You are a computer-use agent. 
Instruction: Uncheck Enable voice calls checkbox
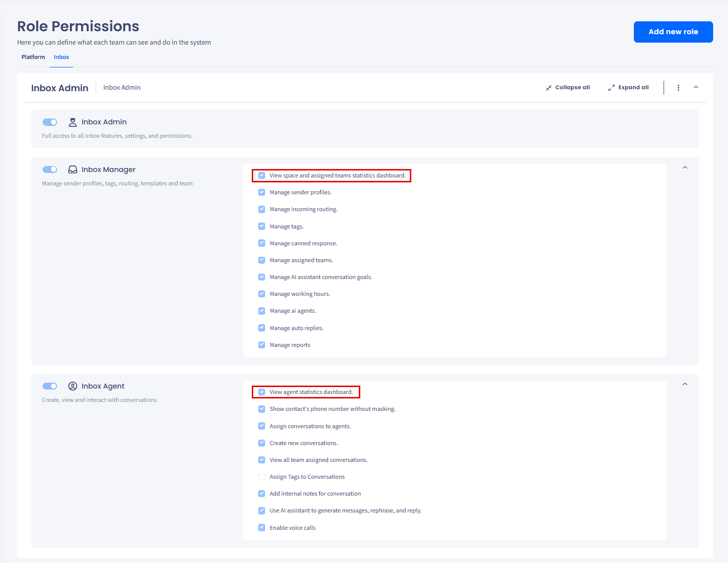click(x=262, y=527)
